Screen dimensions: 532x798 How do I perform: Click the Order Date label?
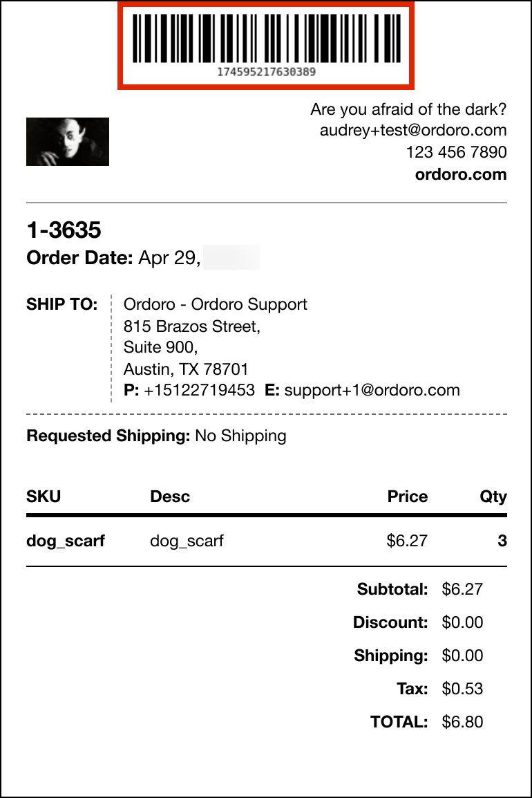80,258
